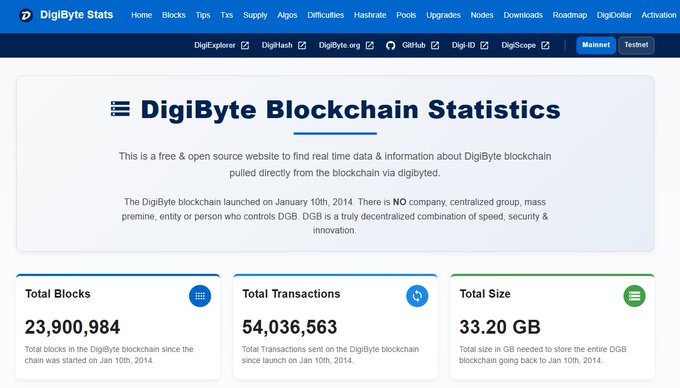Viewport: 680px width, 388px height.
Task: Open the Txs page
Action: click(226, 15)
